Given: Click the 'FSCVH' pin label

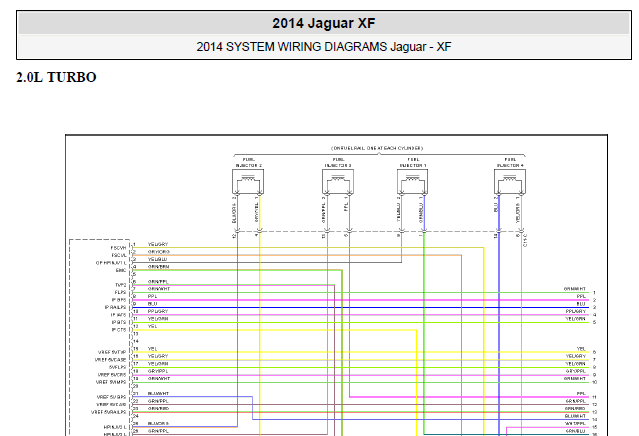Looking at the screenshot, I should point(118,248).
